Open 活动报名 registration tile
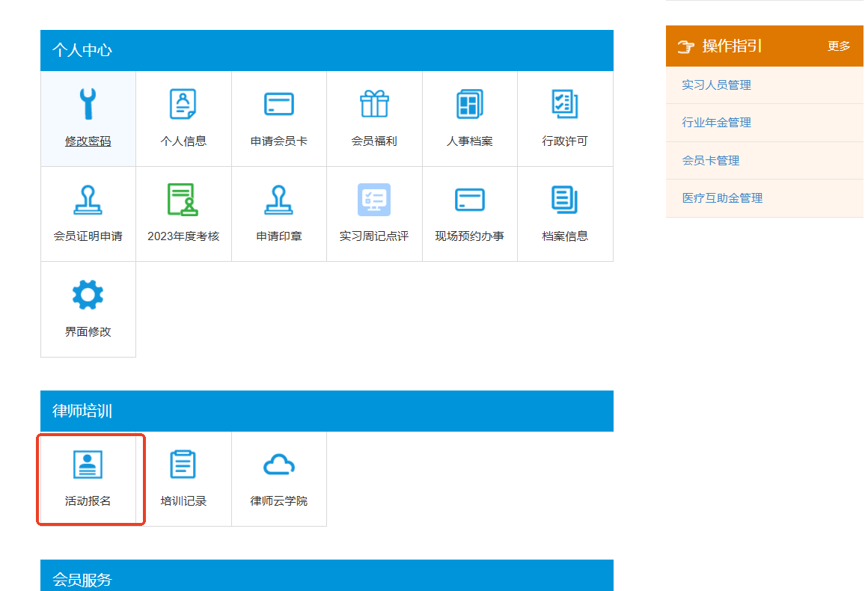This screenshot has width=868, height=591. point(88,479)
